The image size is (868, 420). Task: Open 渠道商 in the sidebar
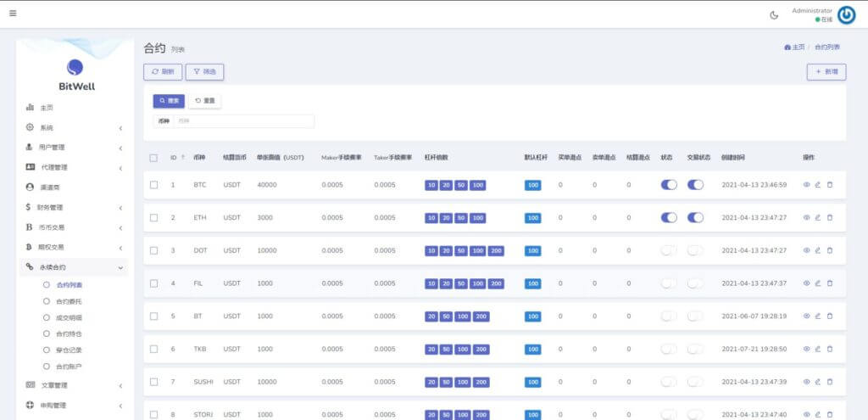click(x=74, y=188)
